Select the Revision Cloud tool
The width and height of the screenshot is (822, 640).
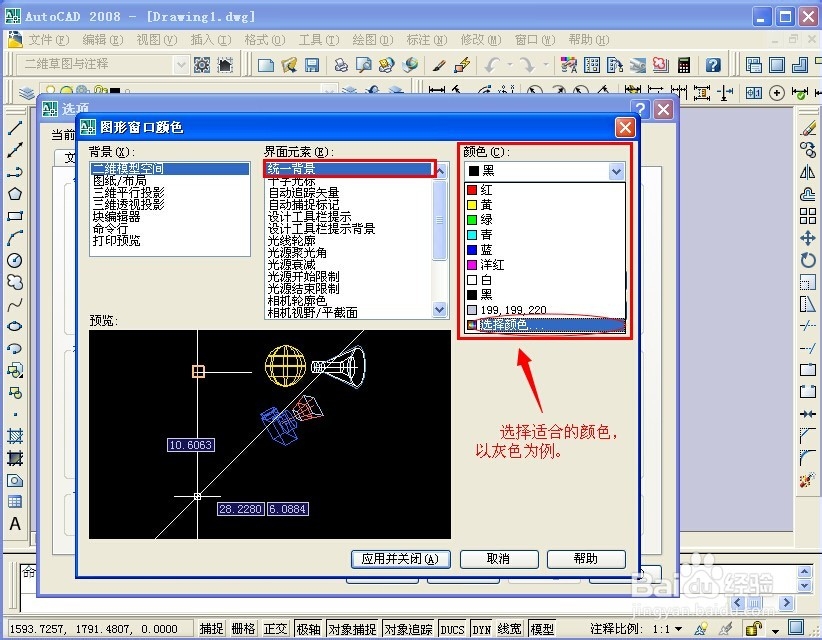click(x=15, y=282)
